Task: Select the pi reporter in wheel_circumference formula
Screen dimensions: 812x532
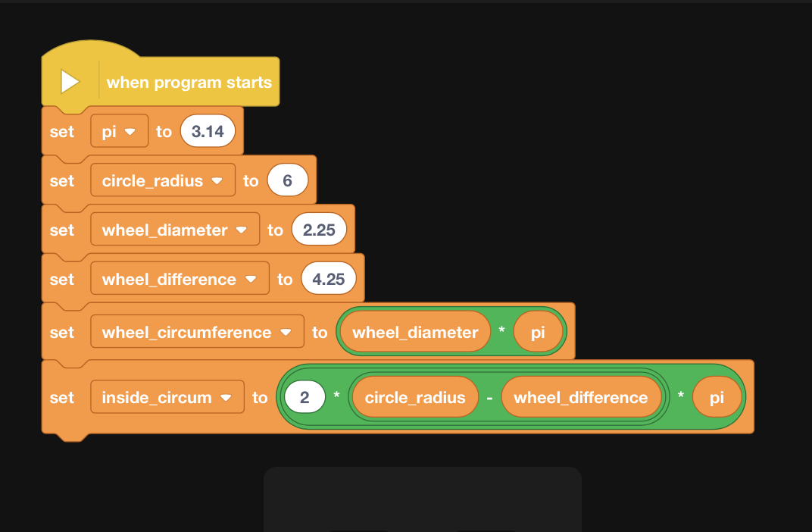Action: pyautogui.click(x=538, y=331)
